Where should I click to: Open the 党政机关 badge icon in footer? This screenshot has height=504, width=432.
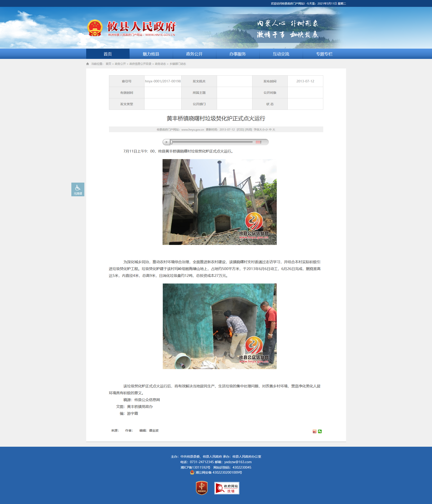[202, 488]
